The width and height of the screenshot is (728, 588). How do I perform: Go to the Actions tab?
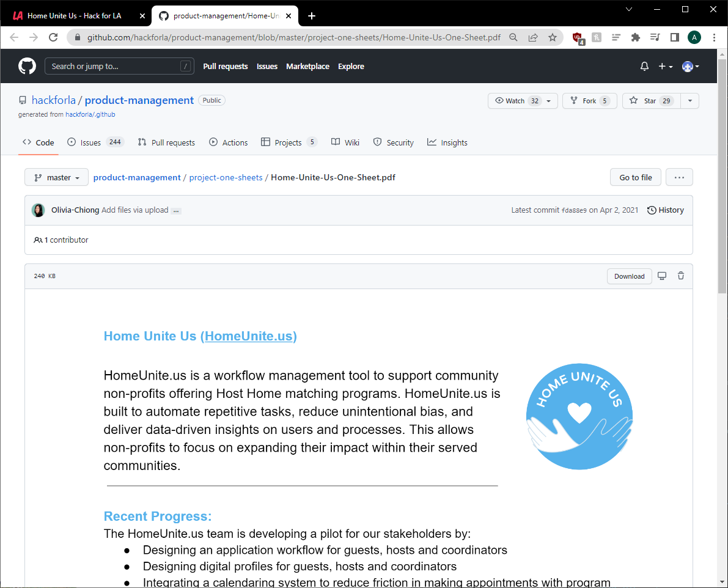(229, 142)
